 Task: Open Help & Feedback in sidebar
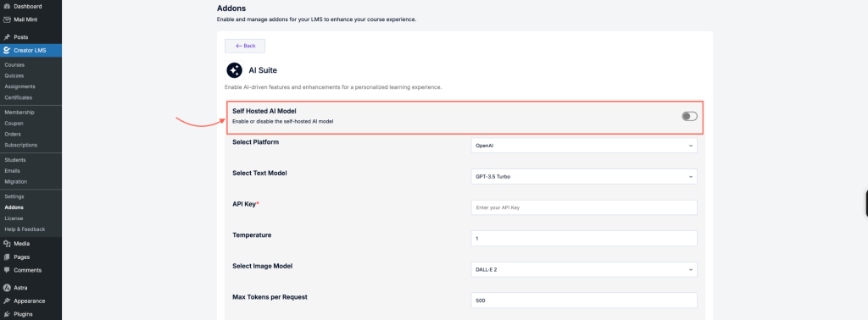point(25,229)
